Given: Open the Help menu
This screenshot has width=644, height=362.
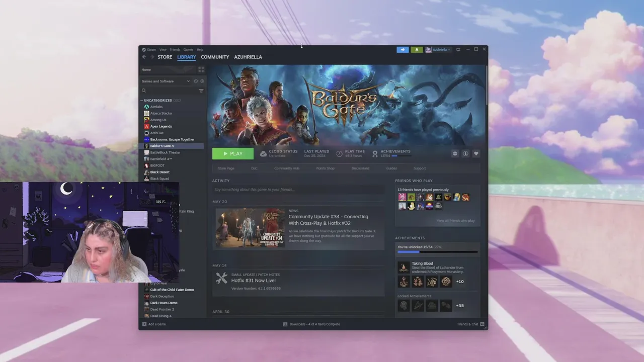Looking at the screenshot, I should click(200, 50).
